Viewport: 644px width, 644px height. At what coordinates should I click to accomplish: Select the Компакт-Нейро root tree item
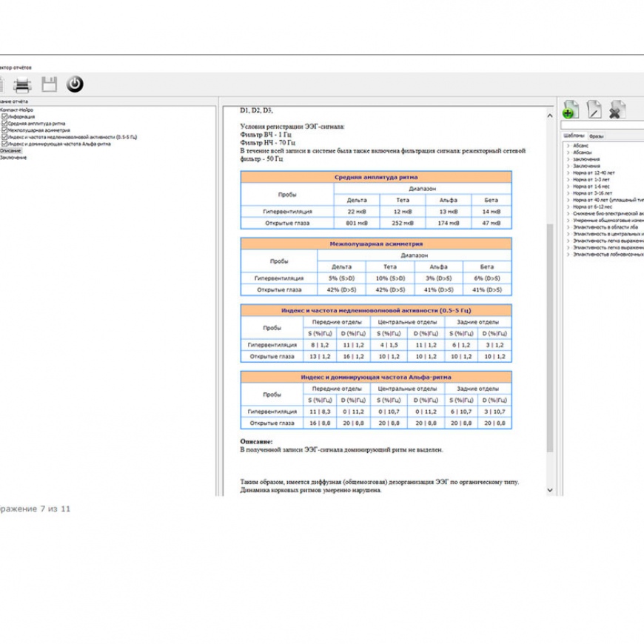(16, 110)
